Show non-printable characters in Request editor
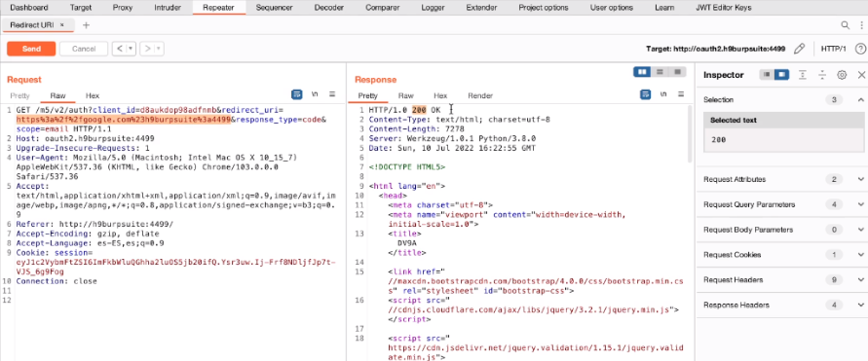 coord(315,94)
